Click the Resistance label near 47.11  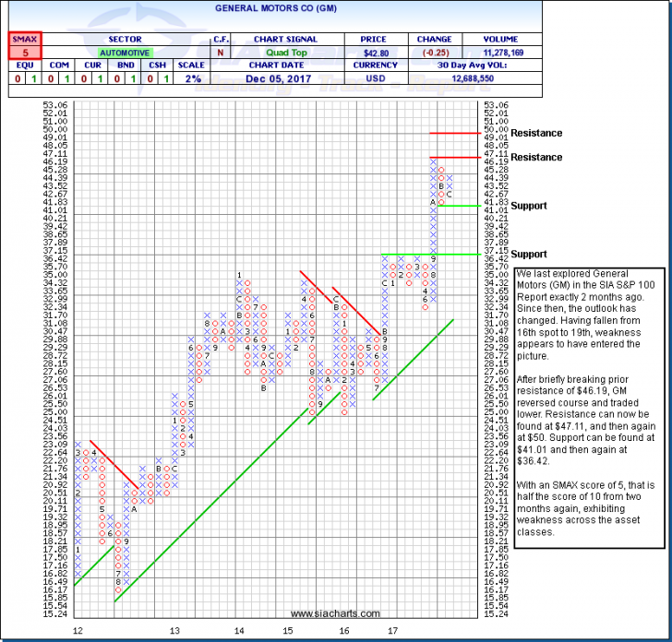(537, 158)
